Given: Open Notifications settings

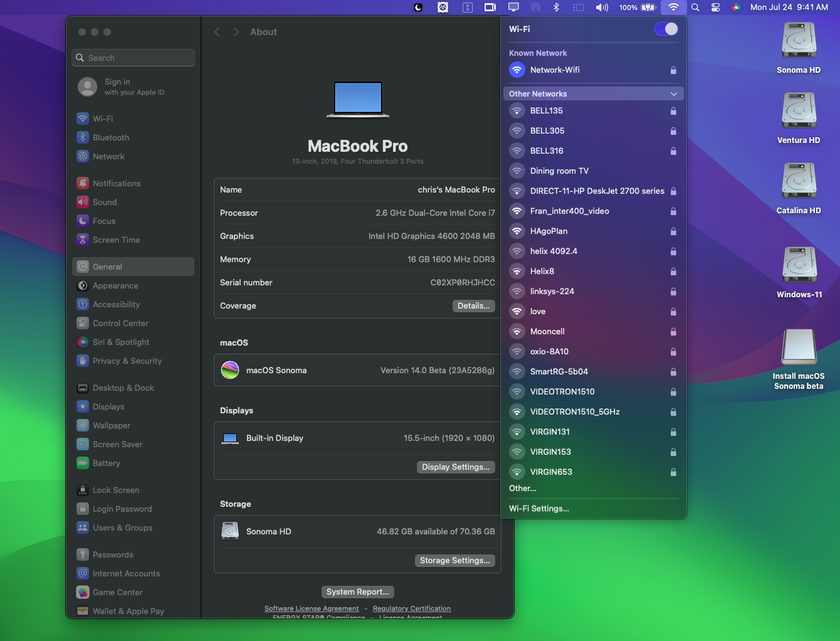Looking at the screenshot, I should [x=133, y=183].
